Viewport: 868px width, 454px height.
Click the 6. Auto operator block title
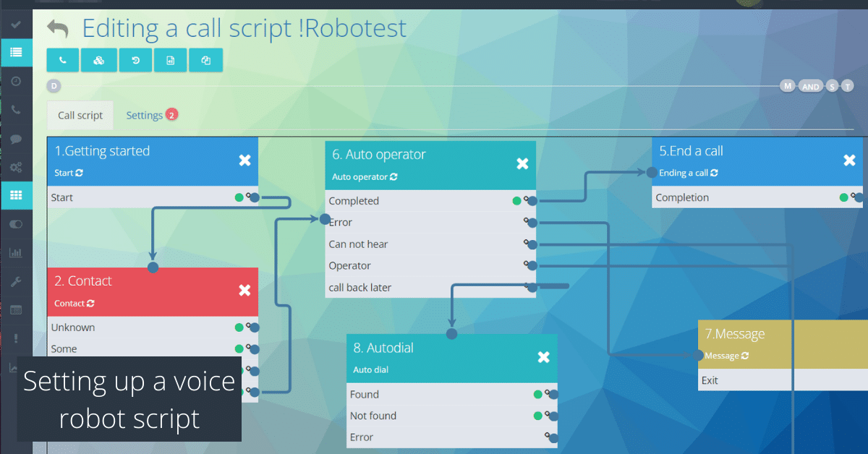pyautogui.click(x=379, y=155)
